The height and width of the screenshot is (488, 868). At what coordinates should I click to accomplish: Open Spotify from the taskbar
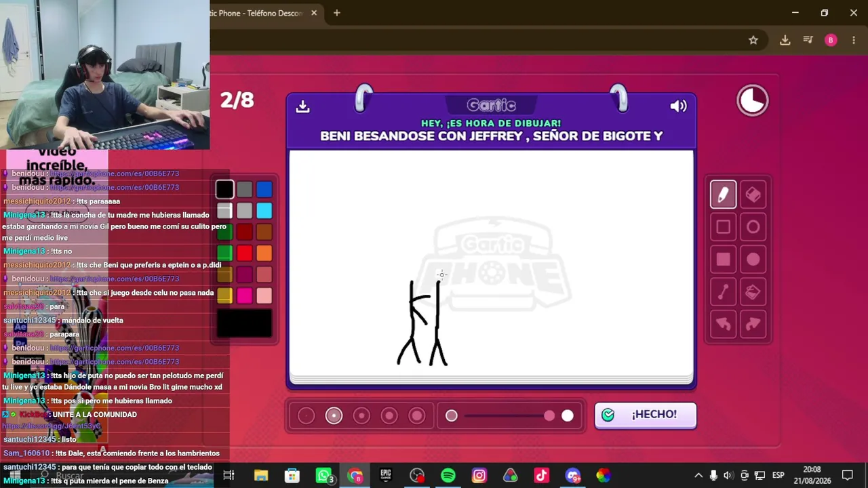(448, 476)
